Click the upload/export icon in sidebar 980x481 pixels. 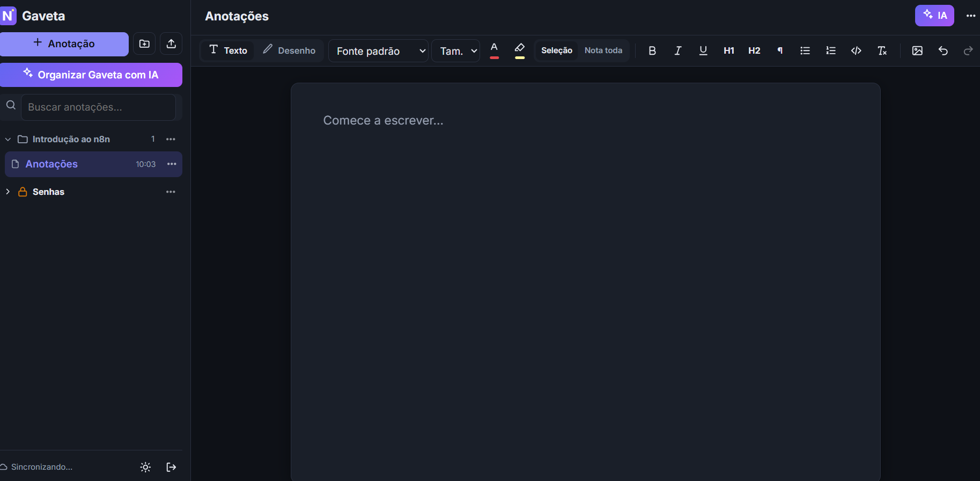(171, 44)
